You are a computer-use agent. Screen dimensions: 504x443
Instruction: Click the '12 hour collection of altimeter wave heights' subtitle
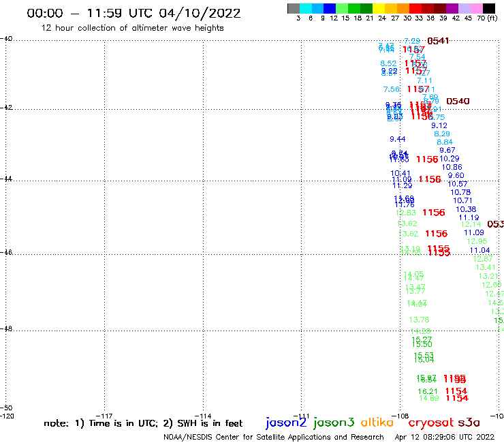pos(132,28)
